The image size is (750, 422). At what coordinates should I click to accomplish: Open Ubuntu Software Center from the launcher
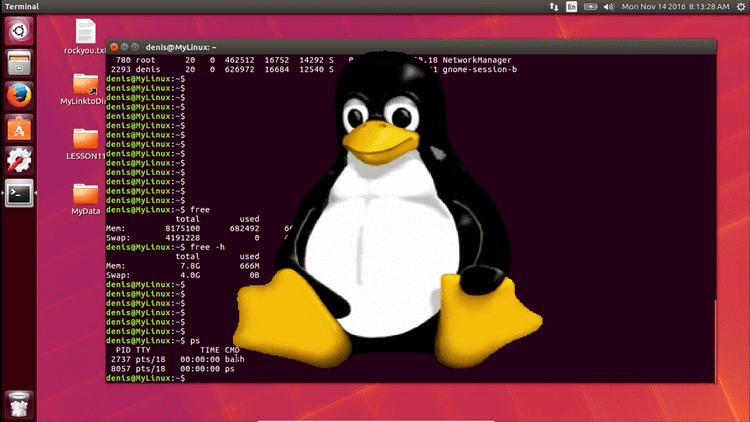19,128
